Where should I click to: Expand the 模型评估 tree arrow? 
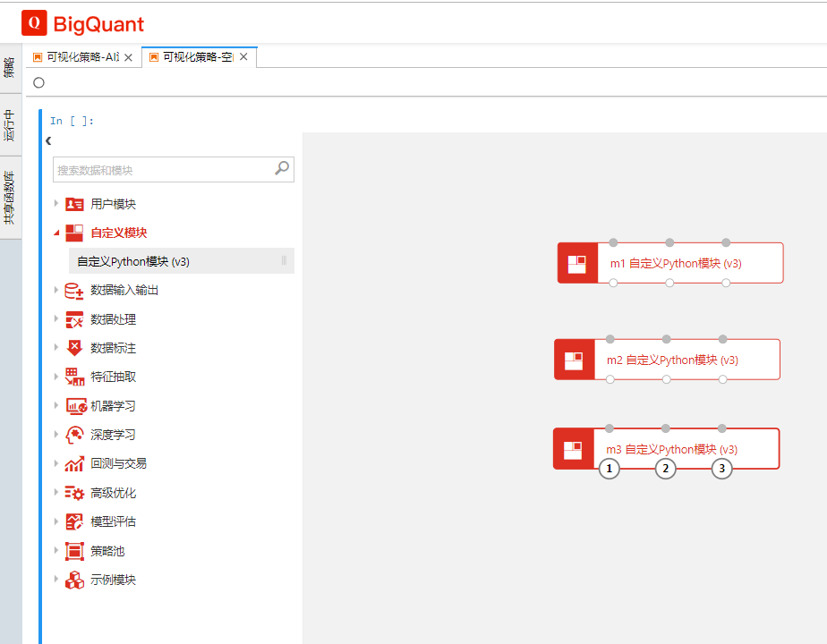[55, 521]
